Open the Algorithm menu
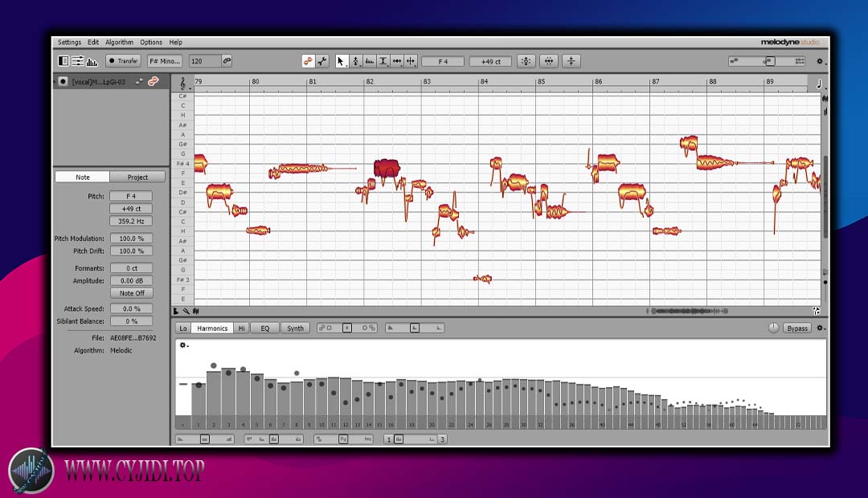This screenshot has height=498, width=868. tap(119, 42)
